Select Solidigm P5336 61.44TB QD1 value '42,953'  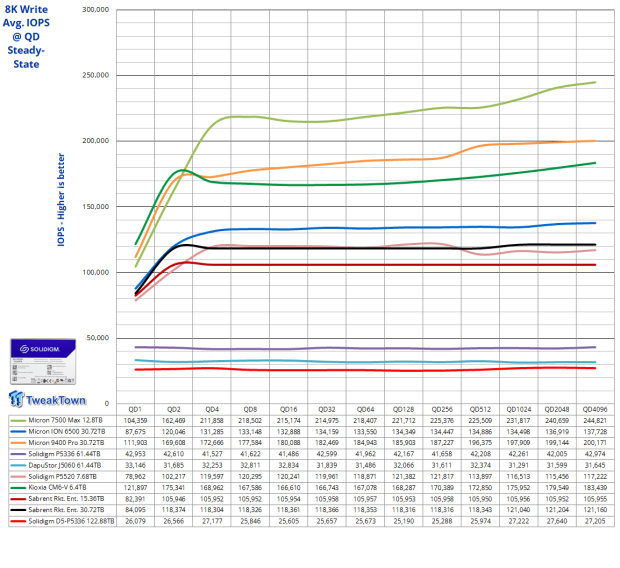tap(135, 454)
